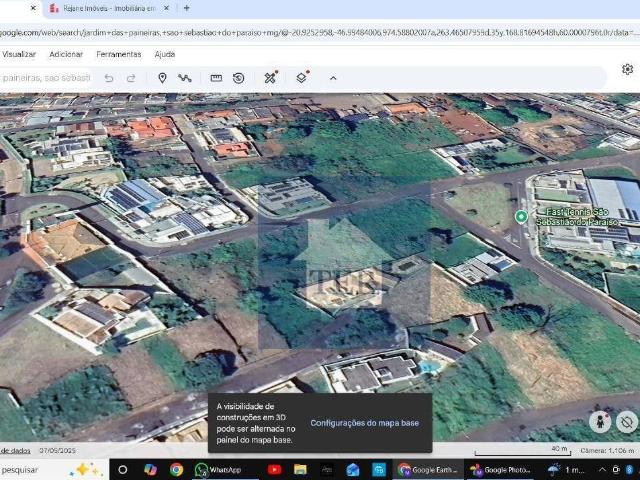
Task: Click the Fast Tennis São Sebastião do Paraíso marker
Action: (521, 217)
